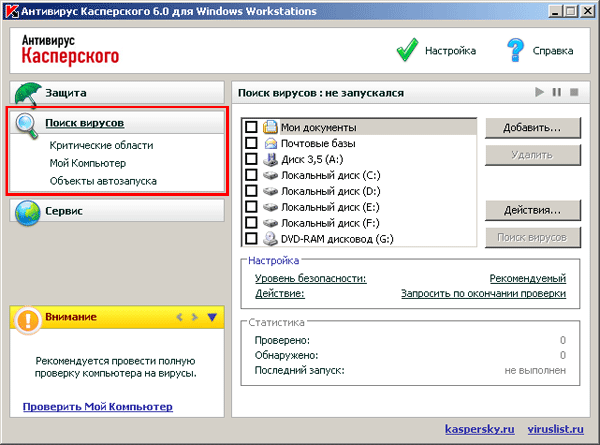Click the Почтовые базы mail icon
This screenshot has width=600, height=445.
270,143
